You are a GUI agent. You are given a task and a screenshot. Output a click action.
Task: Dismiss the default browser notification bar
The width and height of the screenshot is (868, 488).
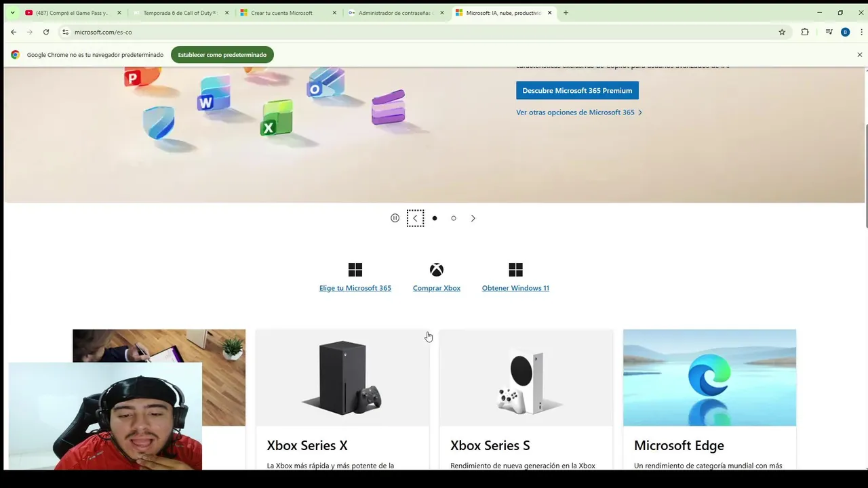tap(860, 55)
